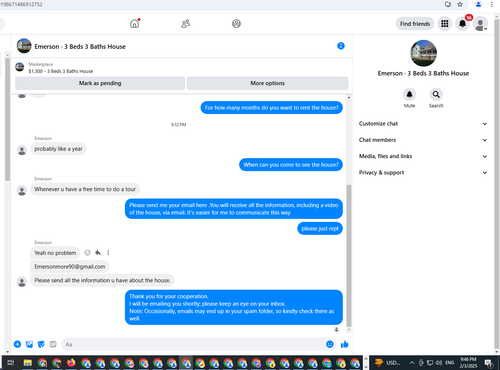500x370 pixels.
Task: Open the Facebook Home feed icon
Action: (134, 24)
